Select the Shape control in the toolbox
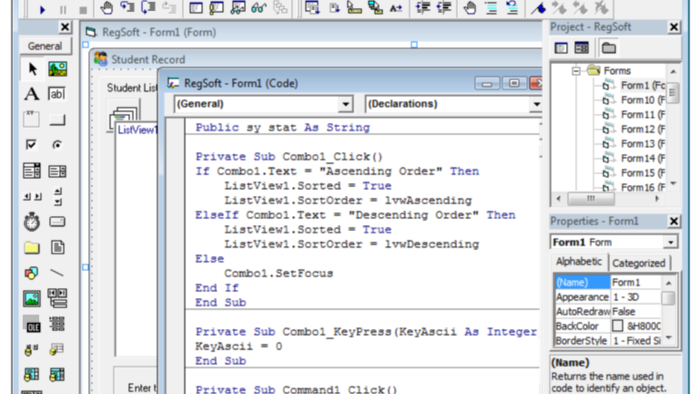 tap(31, 273)
